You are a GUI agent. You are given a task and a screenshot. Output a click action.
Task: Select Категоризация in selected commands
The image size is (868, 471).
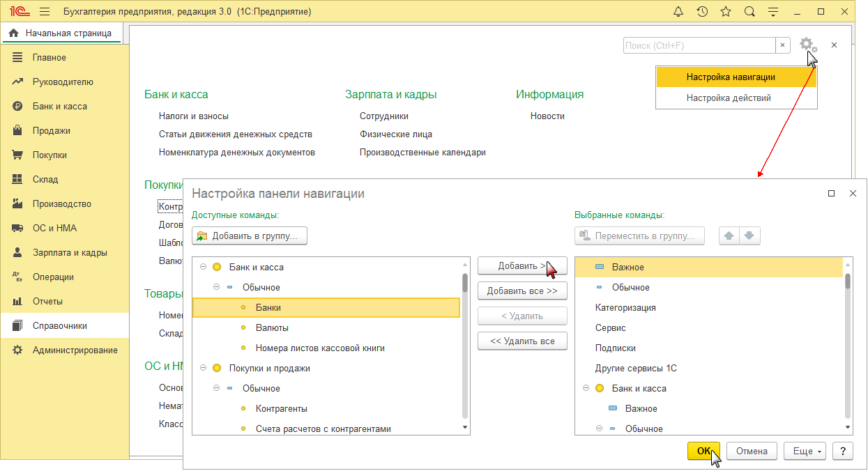(709, 307)
